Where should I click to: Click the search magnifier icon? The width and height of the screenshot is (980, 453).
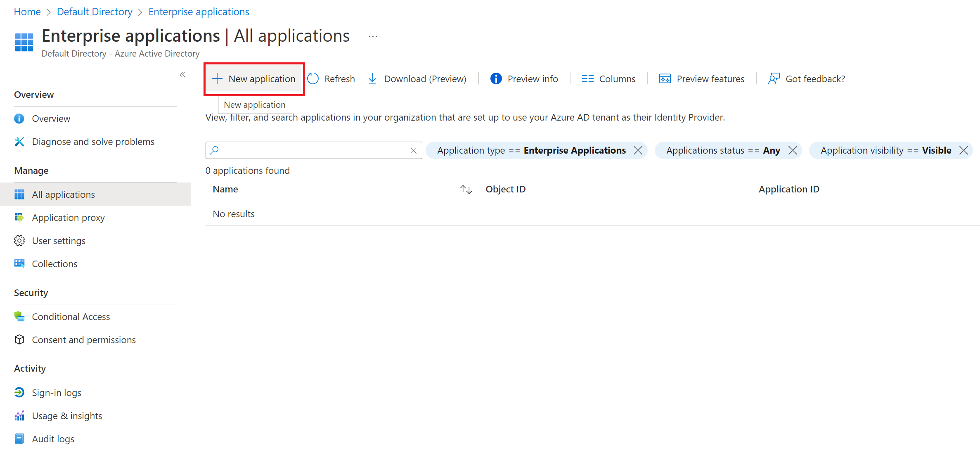tap(214, 150)
